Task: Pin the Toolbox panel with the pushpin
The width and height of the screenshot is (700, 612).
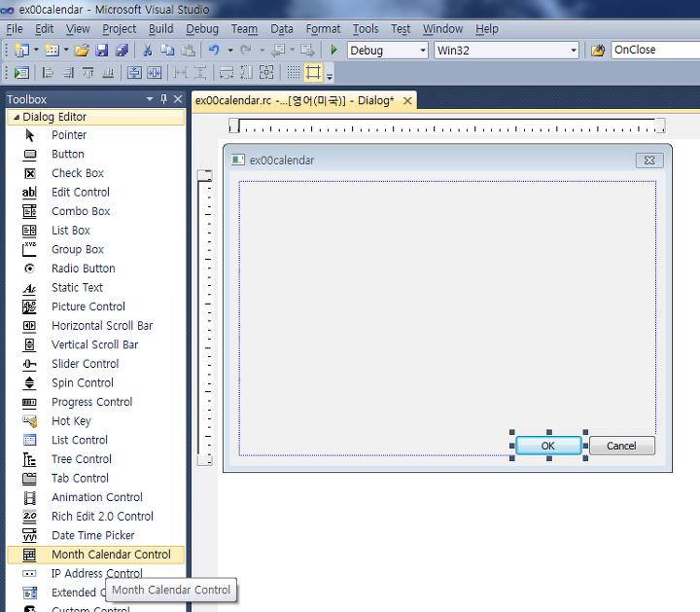Action: coord(164,99)
